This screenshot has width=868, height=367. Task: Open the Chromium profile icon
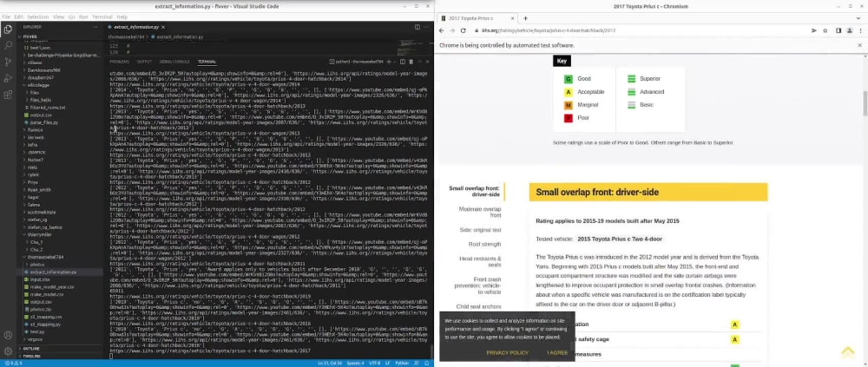click(x=849, y=30)
